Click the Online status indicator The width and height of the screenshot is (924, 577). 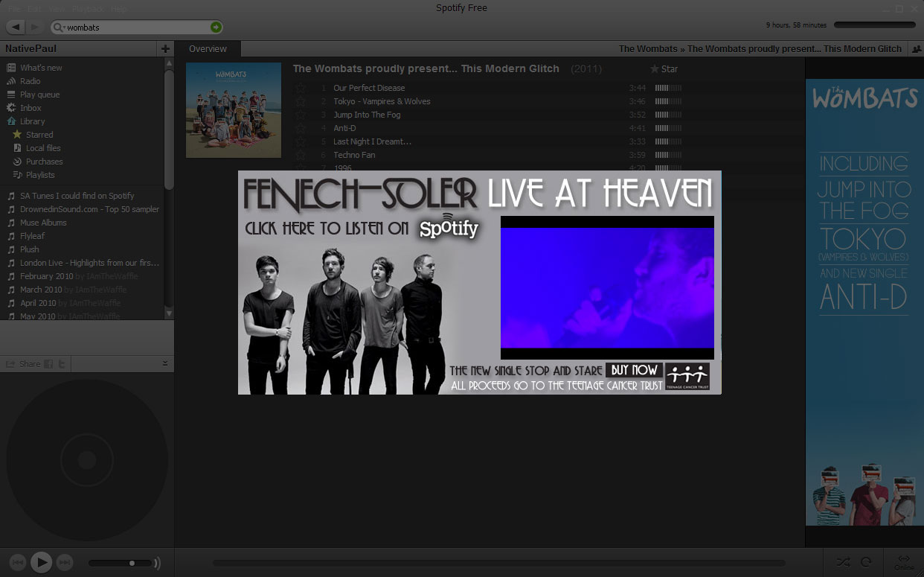coord(904,562)
